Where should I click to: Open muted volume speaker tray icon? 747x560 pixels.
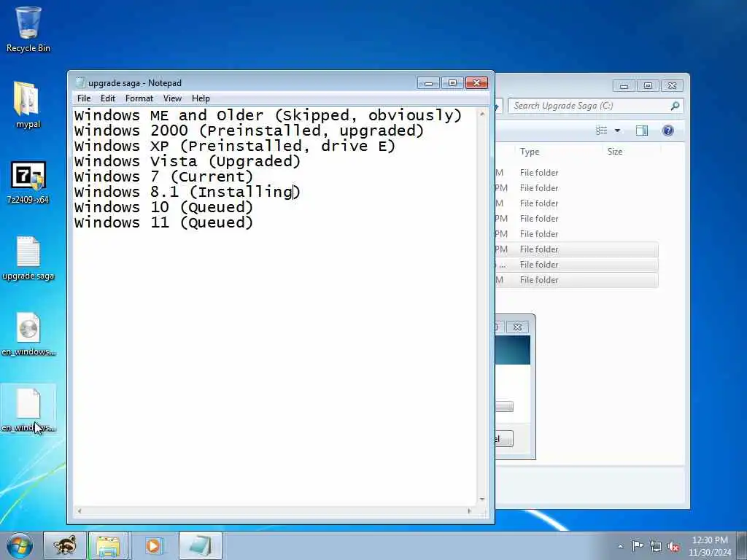673,546
